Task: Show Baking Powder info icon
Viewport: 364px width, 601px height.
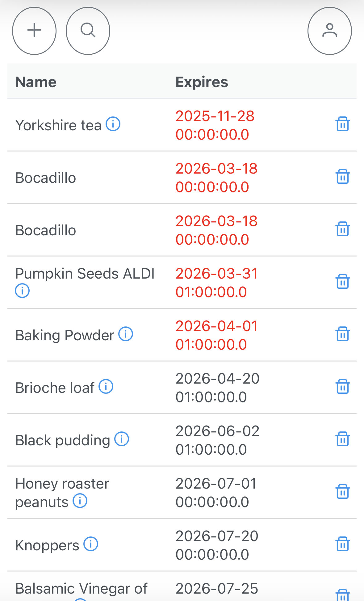Action: click(x=126, y=334)
